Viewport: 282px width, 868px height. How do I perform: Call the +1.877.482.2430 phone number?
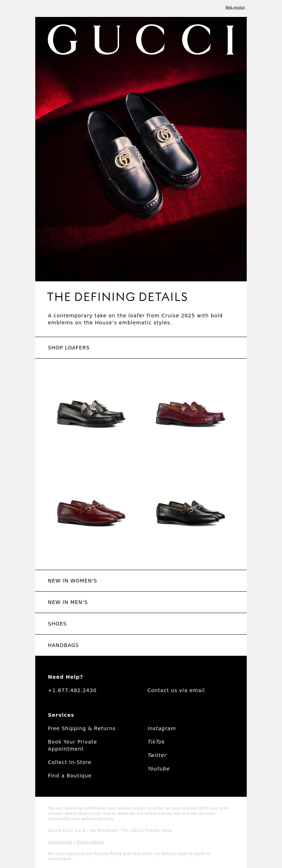tap(72, 690)
